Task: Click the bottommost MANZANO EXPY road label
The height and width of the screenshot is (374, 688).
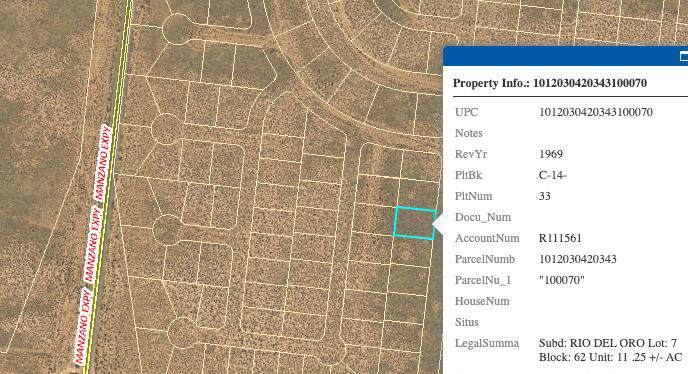Action: point(82,327)
